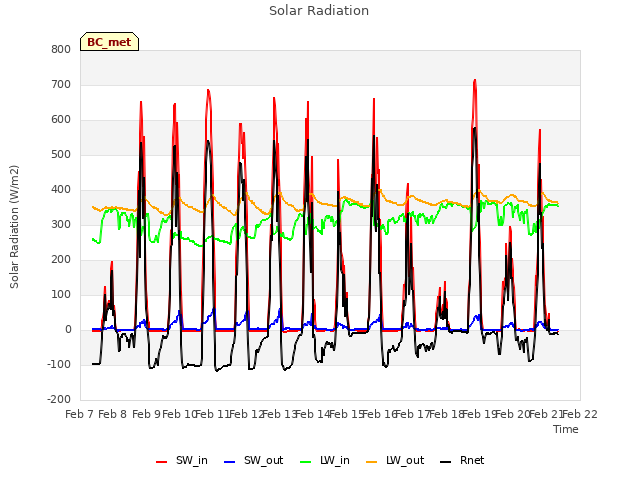
Task: Click the Solar Radiation (W/m2) y-axis title
Action: [x=14, y=227]
